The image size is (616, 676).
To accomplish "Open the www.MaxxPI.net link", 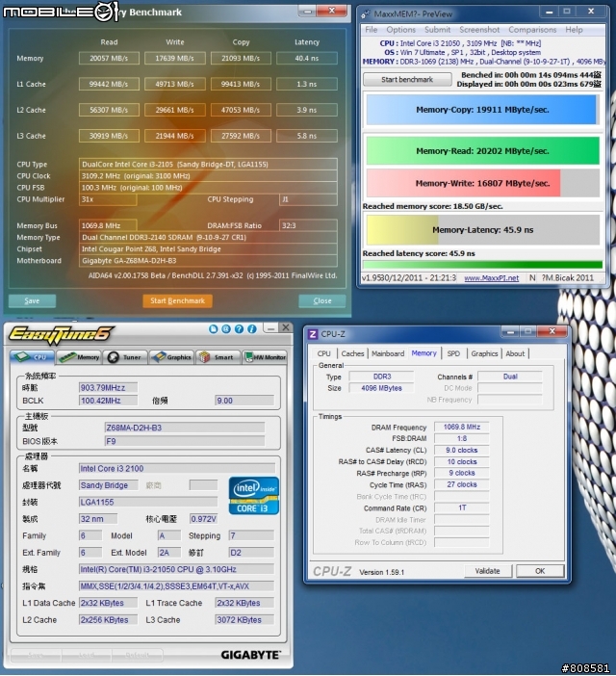I will [x=492, y=278].
